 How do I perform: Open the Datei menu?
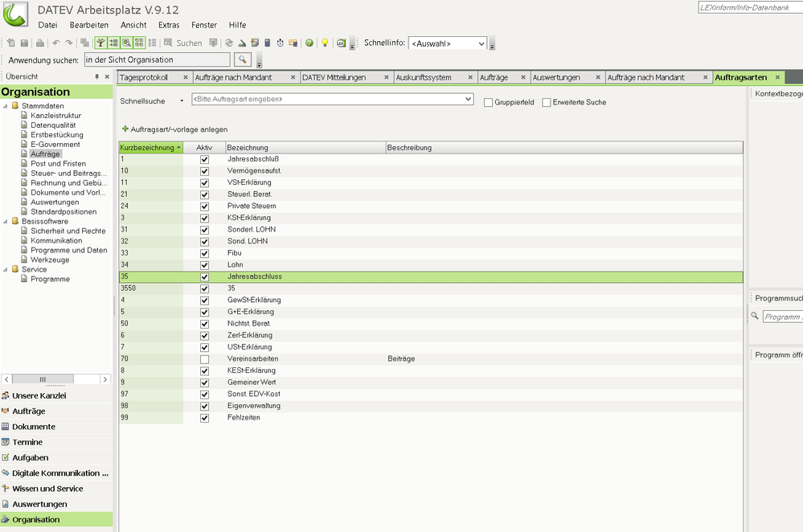pos(47,25)
